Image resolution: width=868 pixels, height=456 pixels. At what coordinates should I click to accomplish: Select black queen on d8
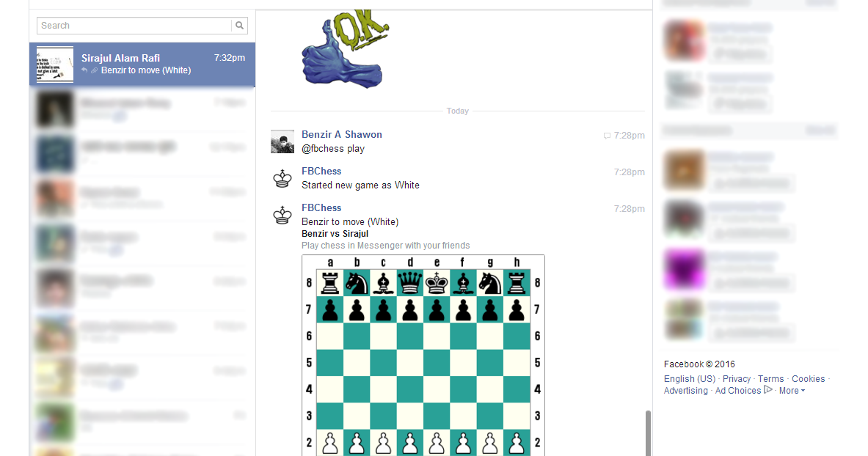pyautogui.click(x=409, y=283)
